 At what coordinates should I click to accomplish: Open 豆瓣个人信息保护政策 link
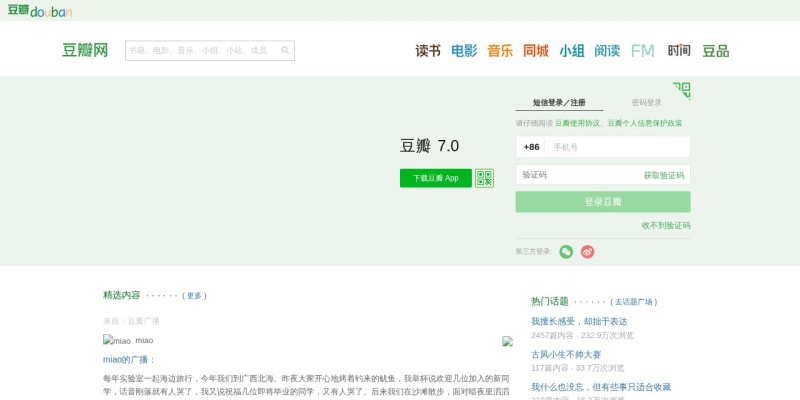pos(645,123)
